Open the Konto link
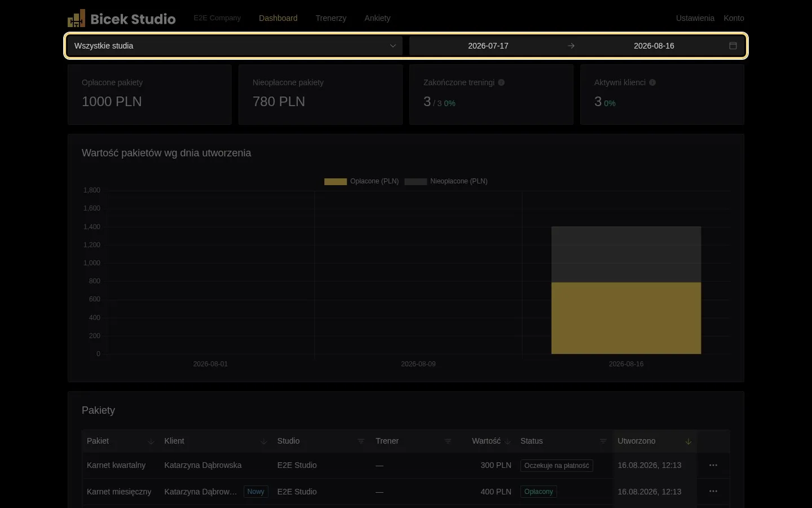 [x=734, y=18]
